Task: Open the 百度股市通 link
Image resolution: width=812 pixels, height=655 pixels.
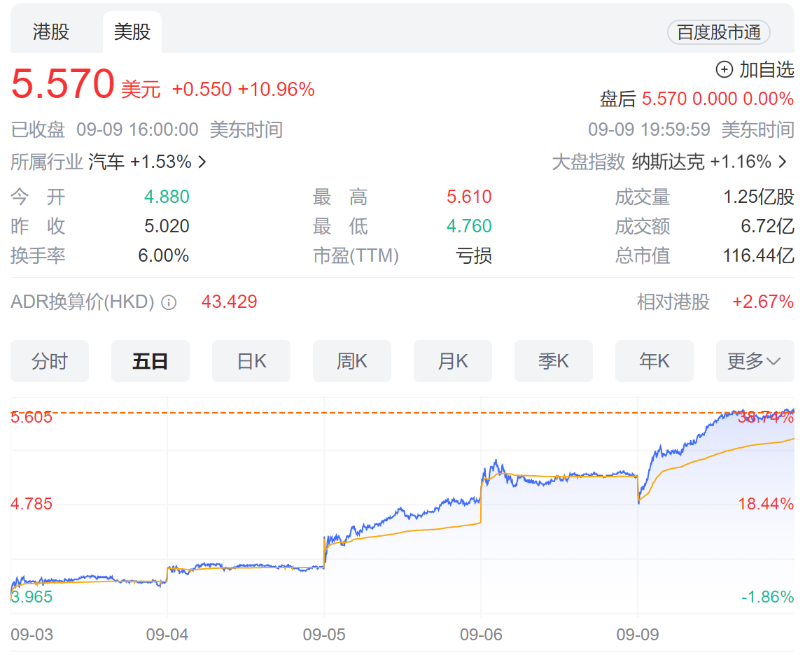Action: point(719,32)
